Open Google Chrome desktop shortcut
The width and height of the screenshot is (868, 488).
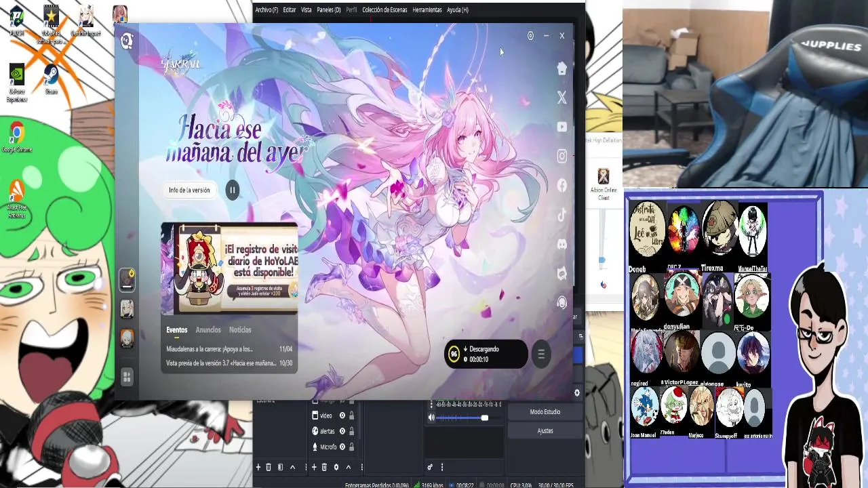pyautogui.click(x=17, y=136)
